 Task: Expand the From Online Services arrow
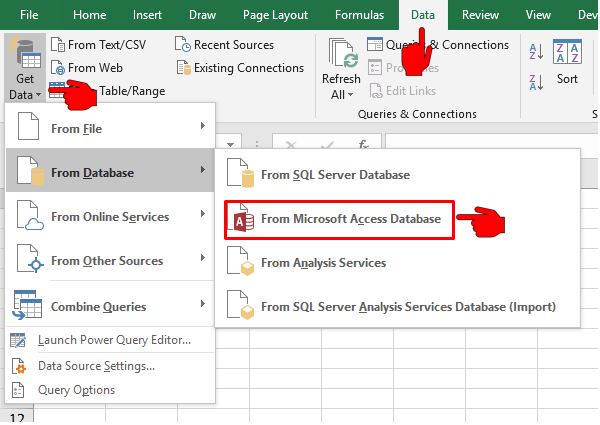(203, 213)
